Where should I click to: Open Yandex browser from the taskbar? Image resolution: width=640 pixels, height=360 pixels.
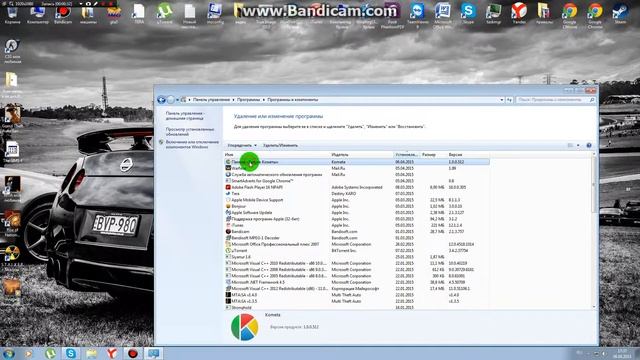click(x=112, y=353)
